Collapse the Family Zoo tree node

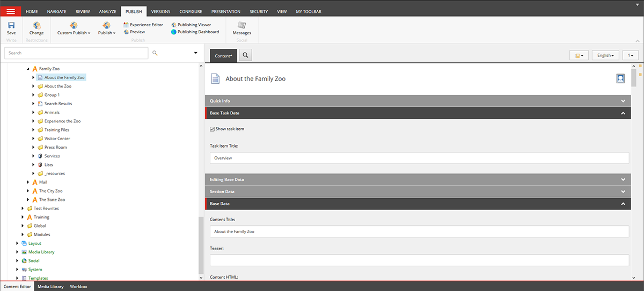click(x=28, y=69)
